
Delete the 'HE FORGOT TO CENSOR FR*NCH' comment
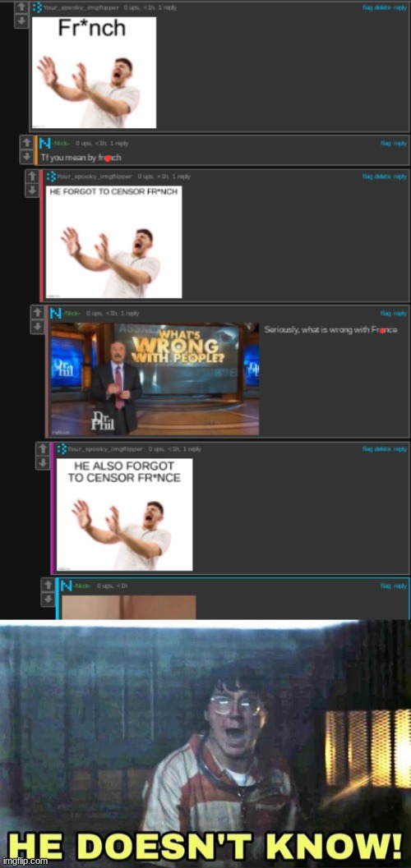click(383, 177)
